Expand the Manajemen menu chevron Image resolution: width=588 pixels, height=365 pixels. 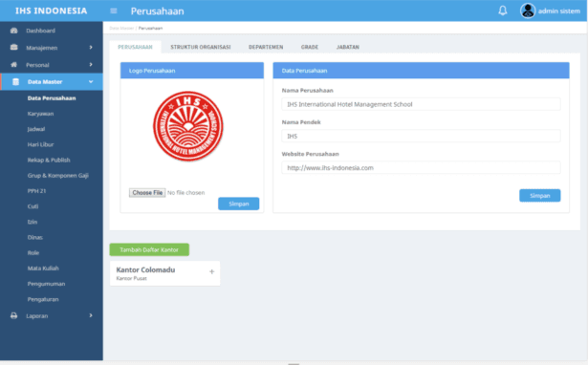coord(91,47)
